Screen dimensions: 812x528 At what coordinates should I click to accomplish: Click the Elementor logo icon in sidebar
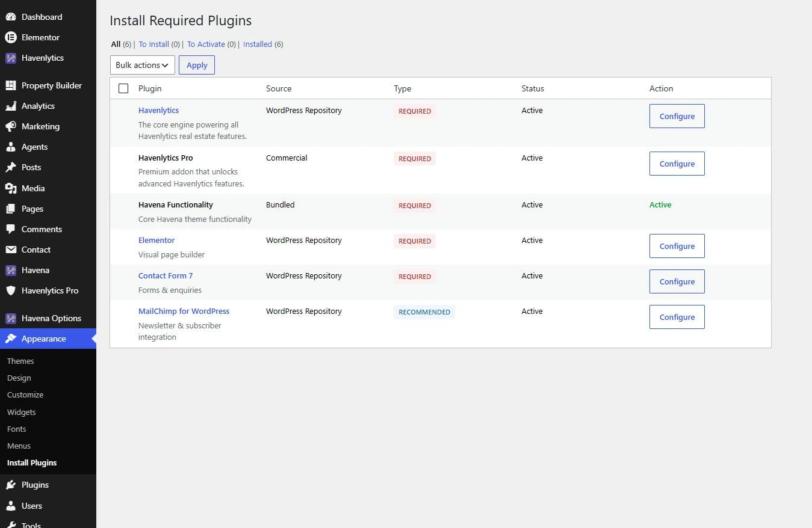click(11, 37)
